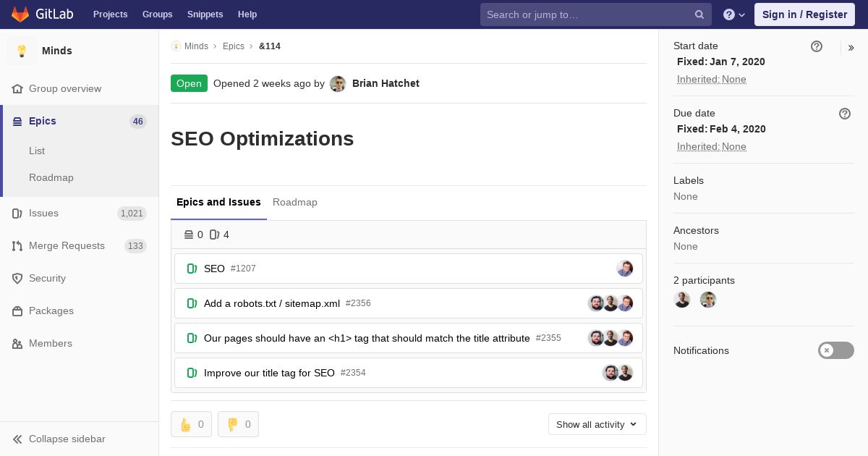
Task: Click Brian Hatchet author link
Action: tap(386, 83)
